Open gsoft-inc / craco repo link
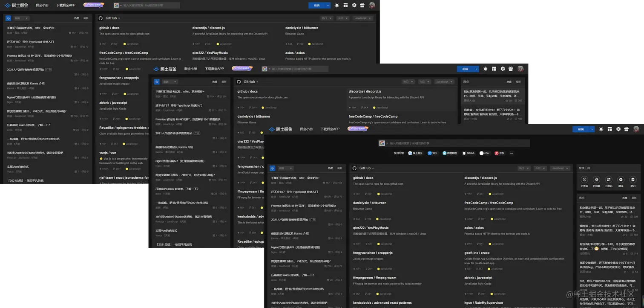This screenshot has width=644, height=308. tap(478, 253)
